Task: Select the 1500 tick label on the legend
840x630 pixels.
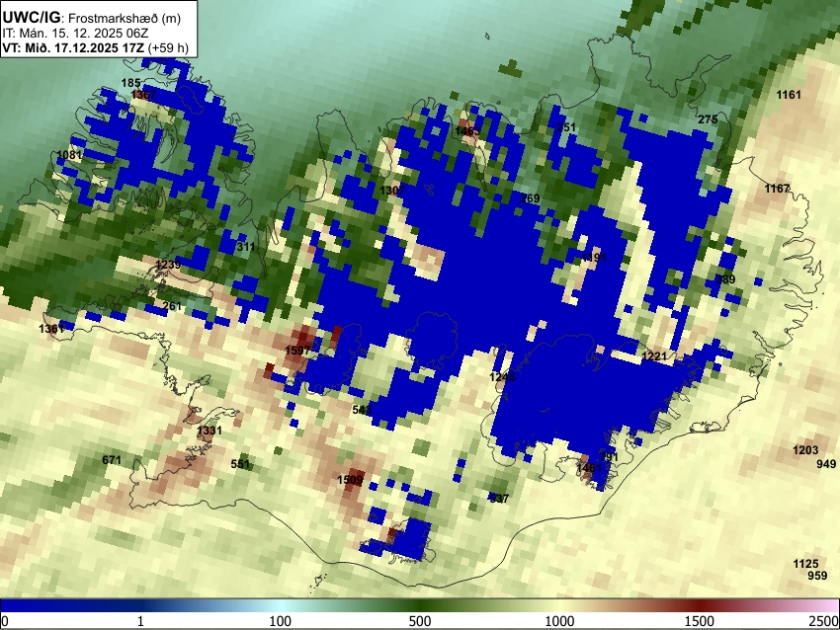Action: [x=699, y=621]
